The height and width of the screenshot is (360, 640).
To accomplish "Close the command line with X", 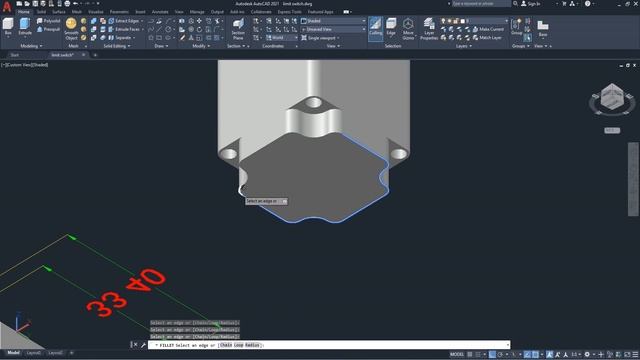I will click(x=136, y=345).
